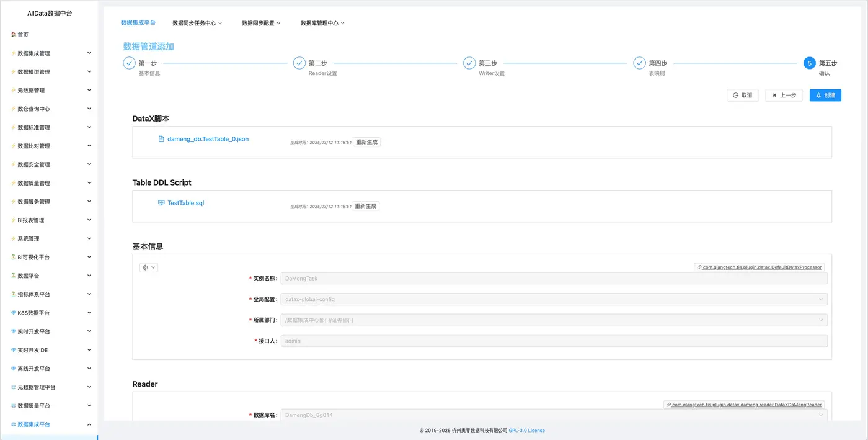Screen dimensions: 868x440
Task: Open the 全局配置 dropdown
Action: pos(554,299)
